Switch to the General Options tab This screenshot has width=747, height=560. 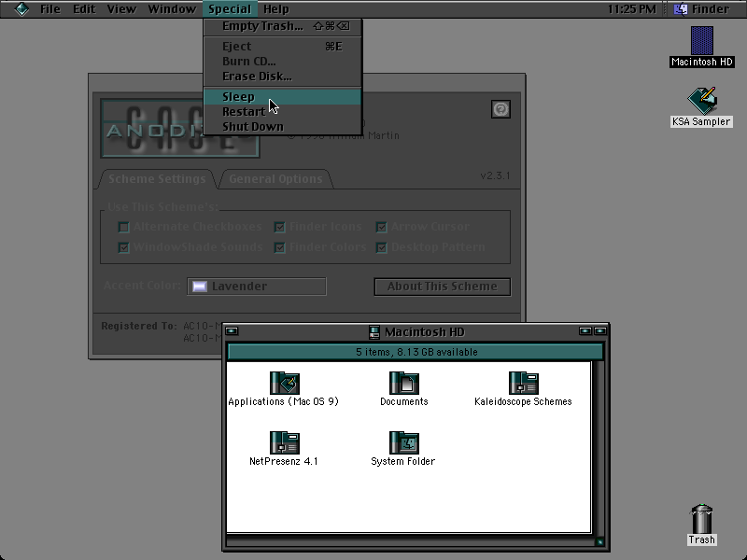[275, 179]
